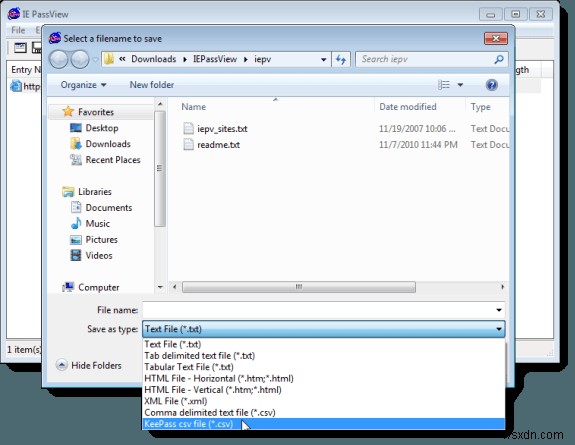
Task: Click the Favorites star icon
Action: [x=68, y=112]
